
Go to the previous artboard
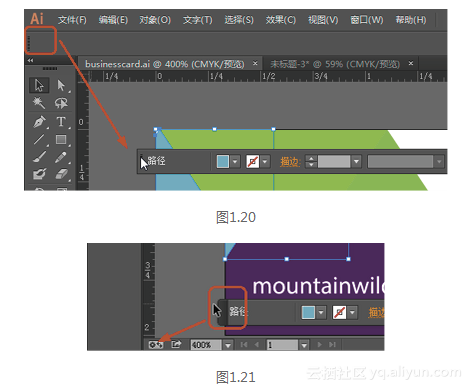point(256,345)
